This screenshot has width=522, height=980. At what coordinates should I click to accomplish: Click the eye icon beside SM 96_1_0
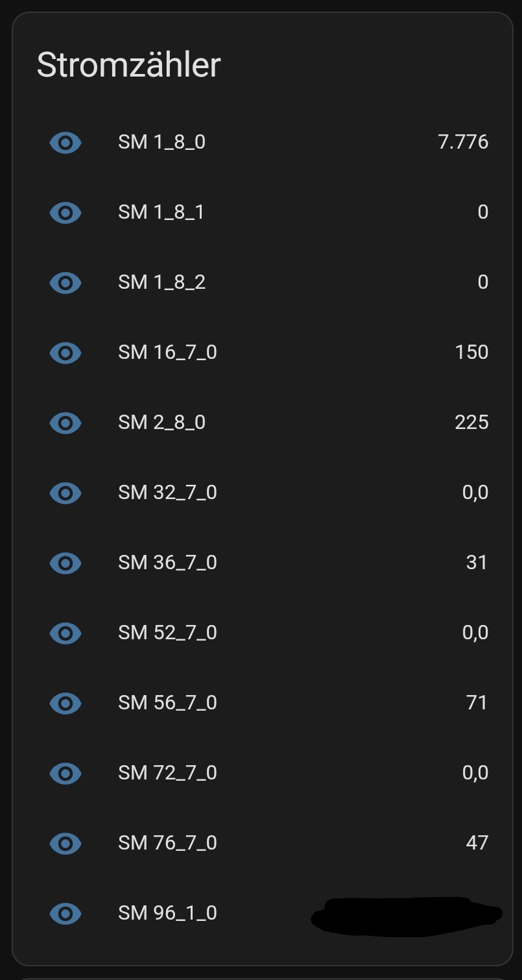coord(65,913)
